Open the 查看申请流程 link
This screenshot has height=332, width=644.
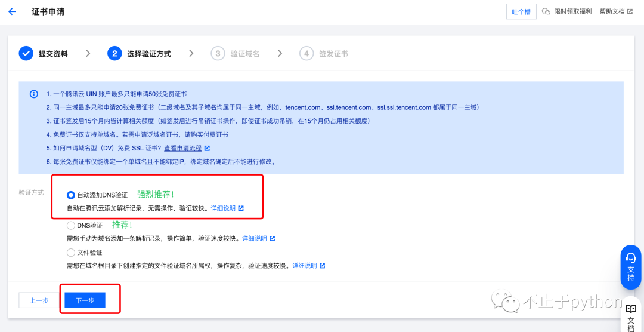tap(182, 148)
